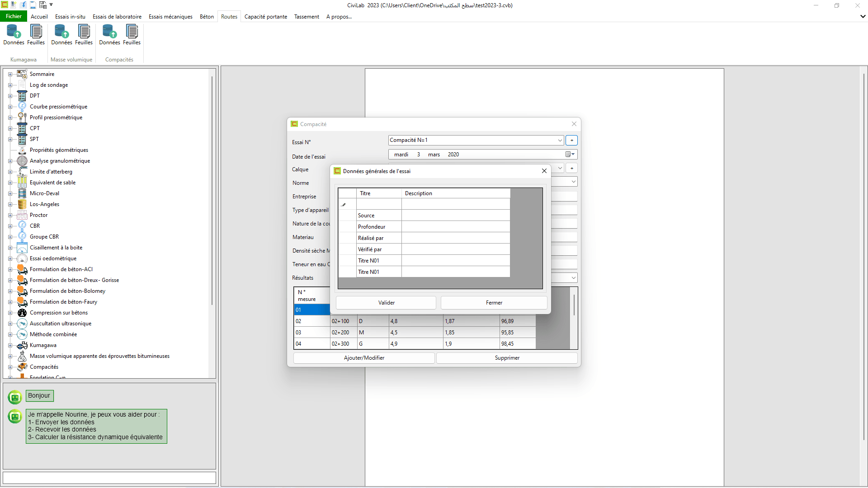Select Sommaire icon in tree

[22, 74]
